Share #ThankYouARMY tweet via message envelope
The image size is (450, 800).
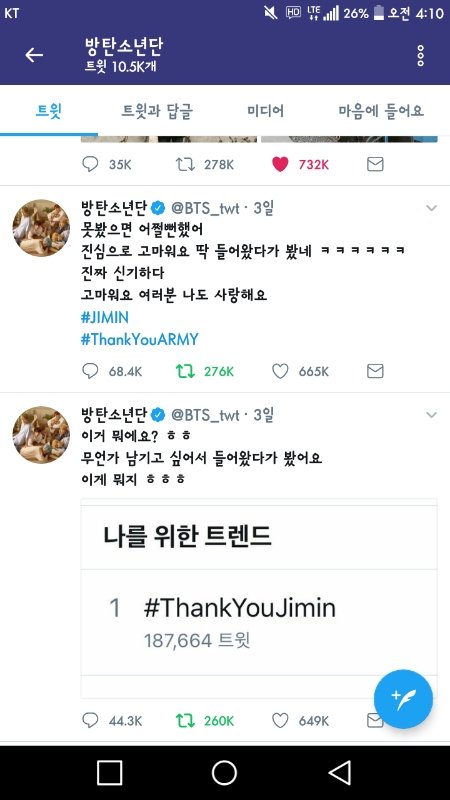375,371
